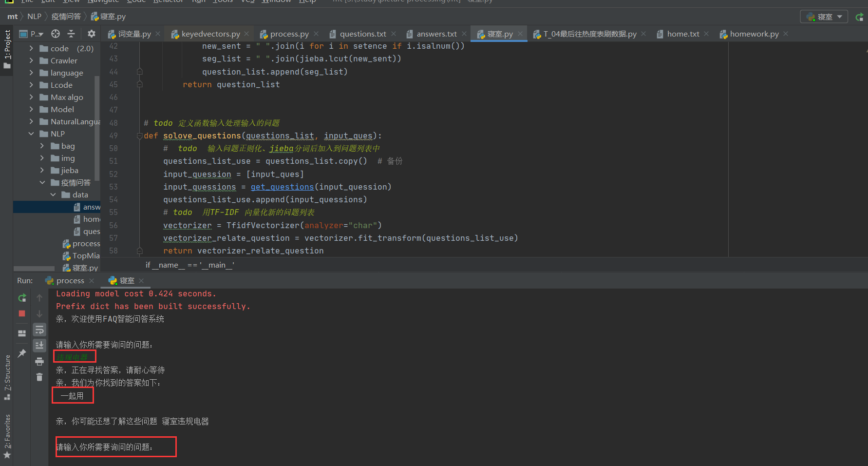
Task: Pin the Run tab with the pin icon
Action: pyautogui.click(x=22, y=353)
